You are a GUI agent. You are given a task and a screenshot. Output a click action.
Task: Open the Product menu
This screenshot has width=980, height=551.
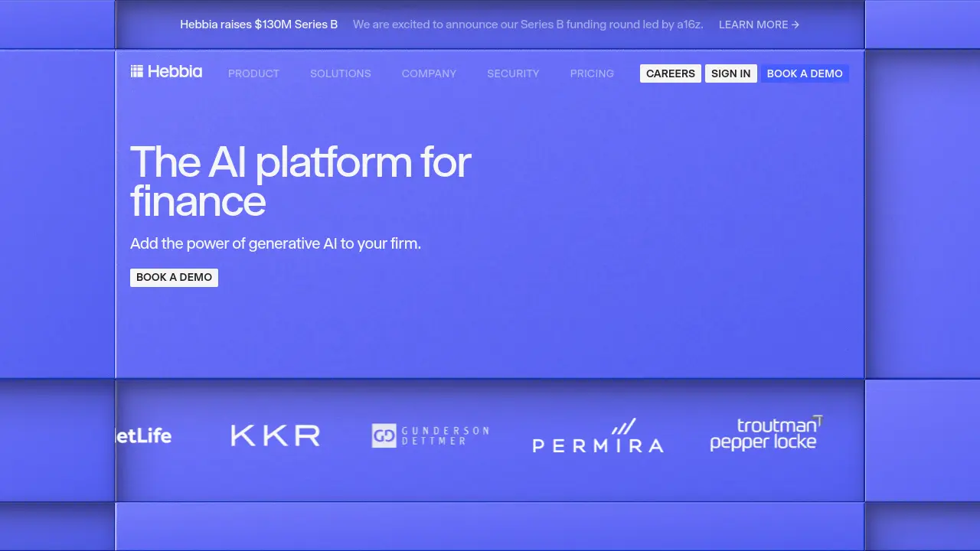pyautogui.click(x=253, y=73)
